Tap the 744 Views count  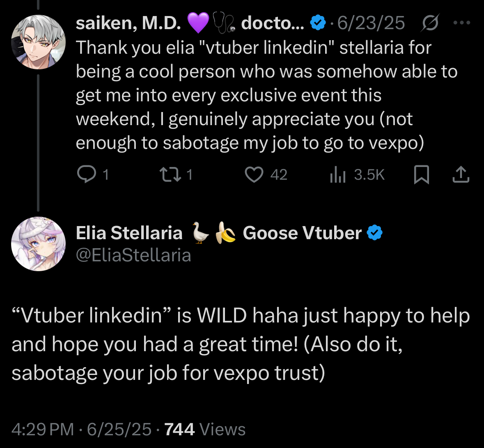(205, 429)
